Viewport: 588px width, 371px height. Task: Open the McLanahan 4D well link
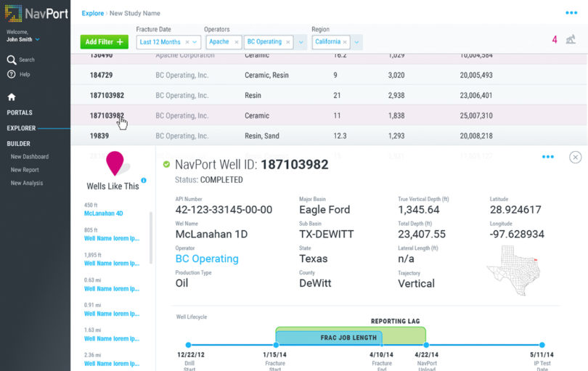click(104, 213)
